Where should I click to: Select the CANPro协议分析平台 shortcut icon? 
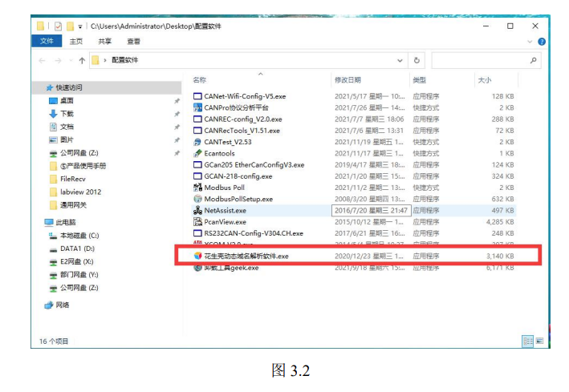point(197,107)
